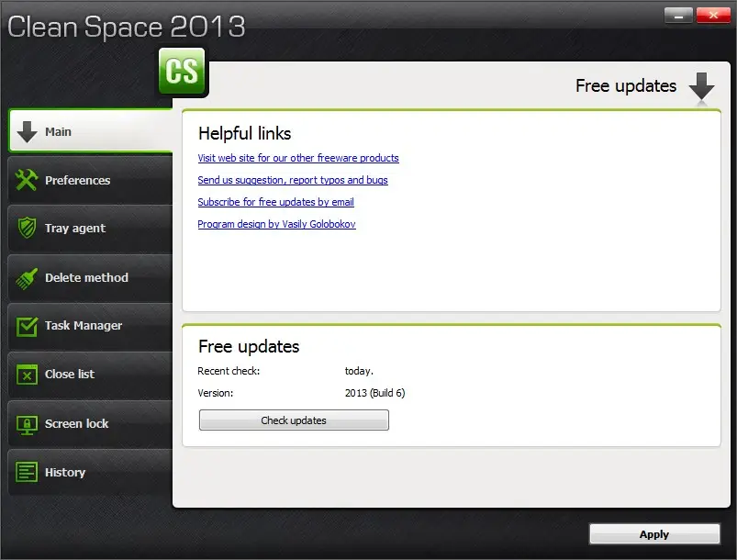Viewport: 737px width, 560px height.
Task: Click the monitor padlock Screen lock icon
Action: coord(27,424)
